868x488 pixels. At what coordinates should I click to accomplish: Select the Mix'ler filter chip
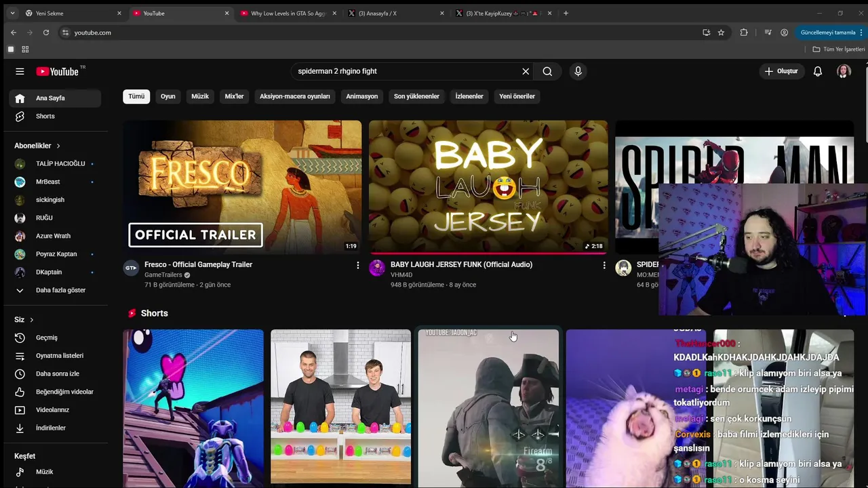click(234, 96)
